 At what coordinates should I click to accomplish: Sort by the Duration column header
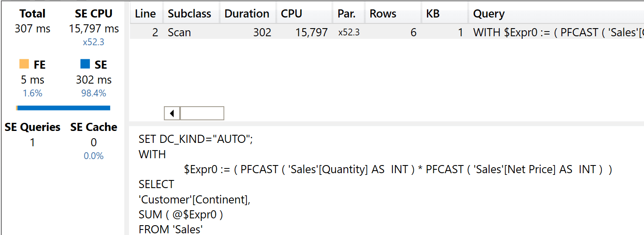(x=248, y=14)
